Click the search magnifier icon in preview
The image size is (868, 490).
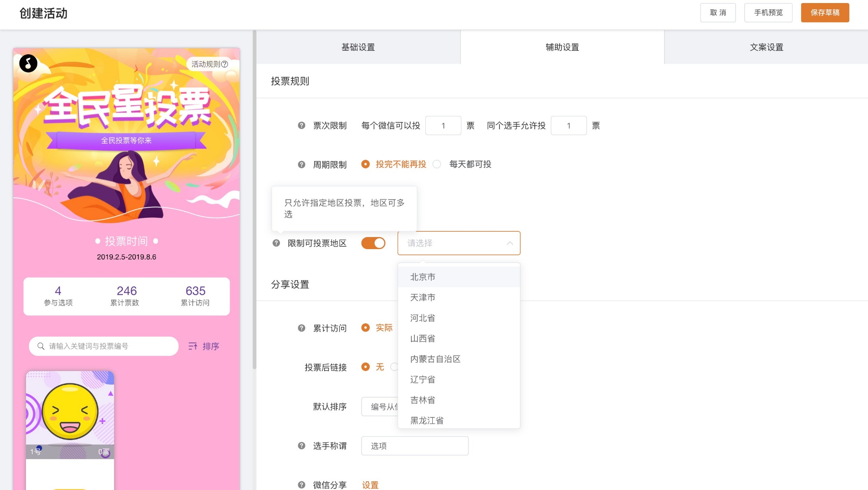41,346
